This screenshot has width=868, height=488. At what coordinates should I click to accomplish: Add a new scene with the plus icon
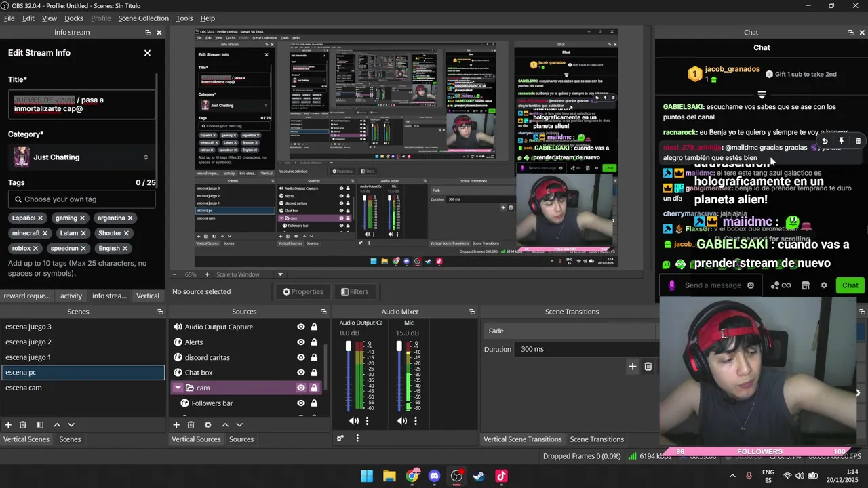[8, 425]
